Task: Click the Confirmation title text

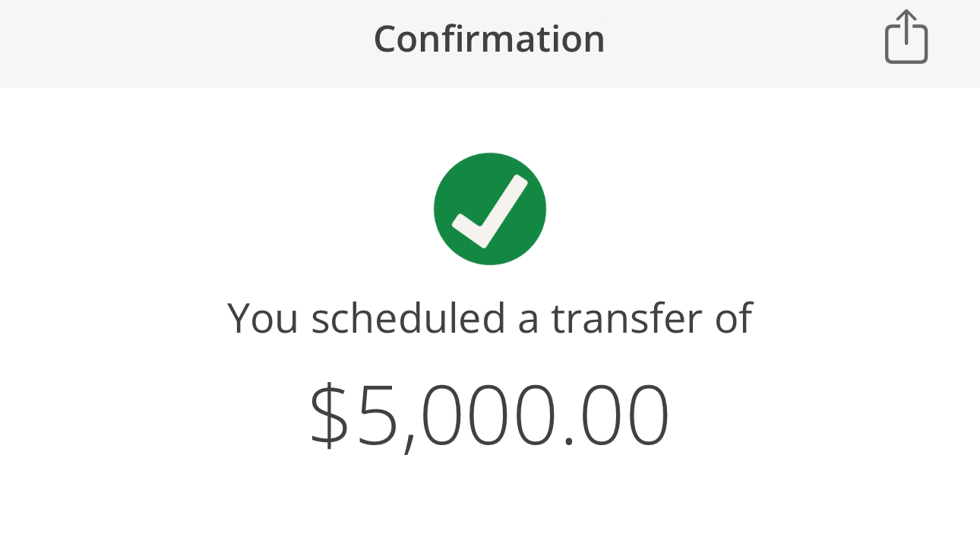Action: coord(489,39)
